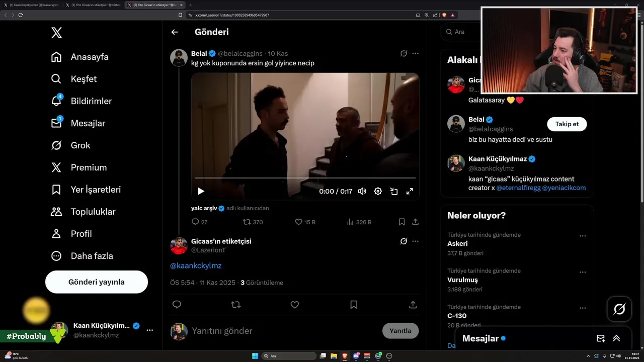Image resolution: width=644 pixels, height=362 pixels.
Task: Compose new message in Mesajlar drawer
Action: point(600,338)
